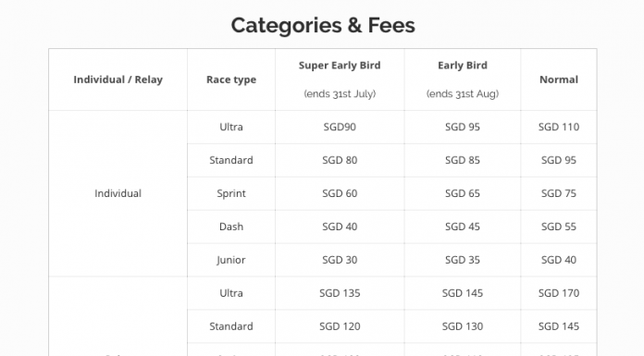644x356 pixels.
Task: Click the SGD 130 relay Standard price
Action: 463,326
